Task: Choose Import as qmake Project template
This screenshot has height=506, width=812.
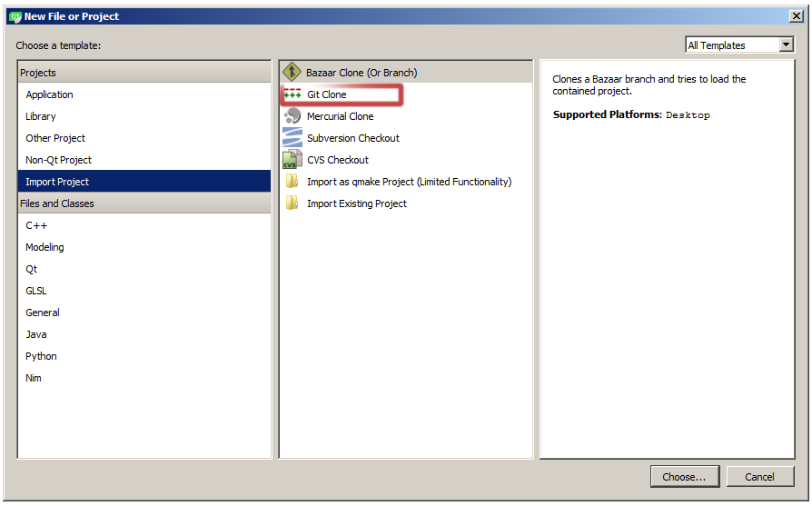Action: pos(406,182)
